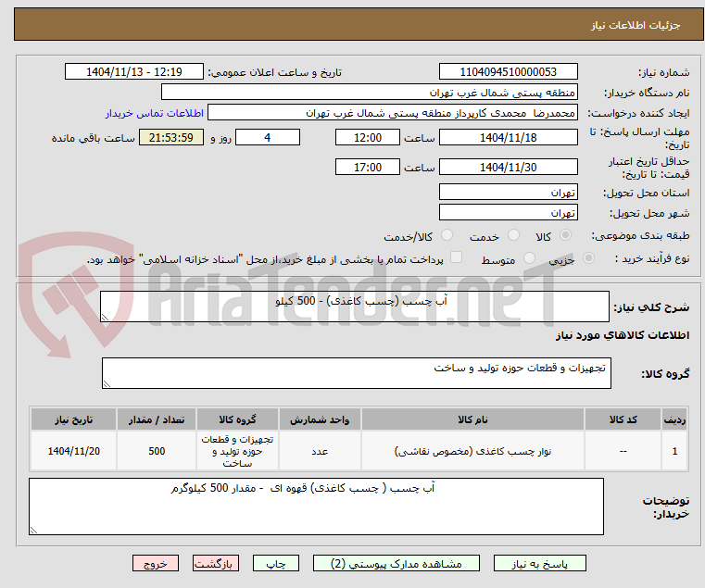Viewport: 705px width, 588px height.
Task: Click the پاسخ به نیاز button
Action: 539,563
